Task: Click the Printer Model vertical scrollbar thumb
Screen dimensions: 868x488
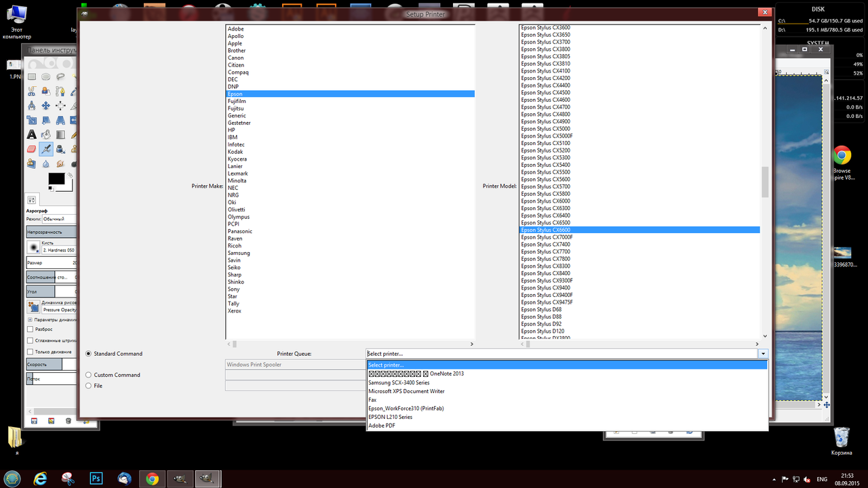Action: point(765,182)
